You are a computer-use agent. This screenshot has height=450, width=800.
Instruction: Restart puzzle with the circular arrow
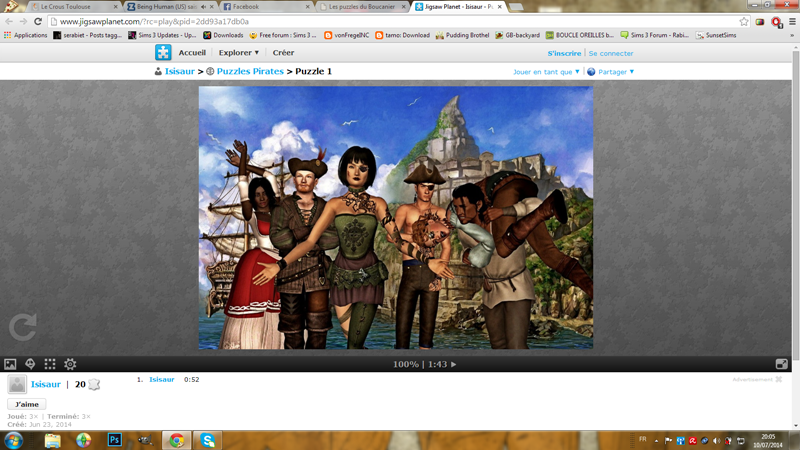point(22,327)
